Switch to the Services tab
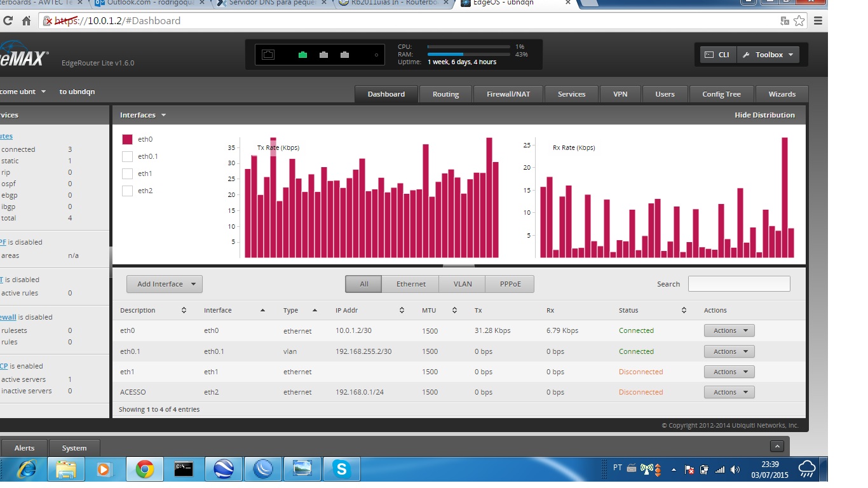This screenshot has width=868, height=488. tap(571, 94)
